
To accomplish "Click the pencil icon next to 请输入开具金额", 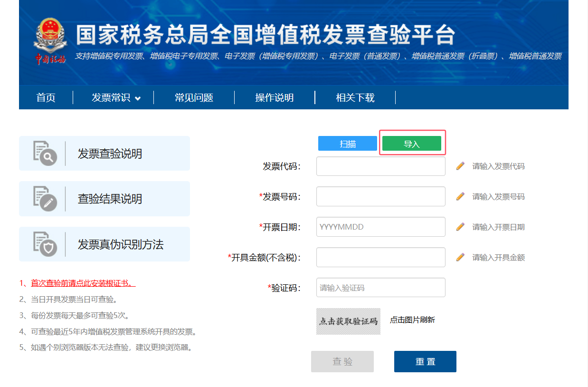I will click(x=460, y=257).
